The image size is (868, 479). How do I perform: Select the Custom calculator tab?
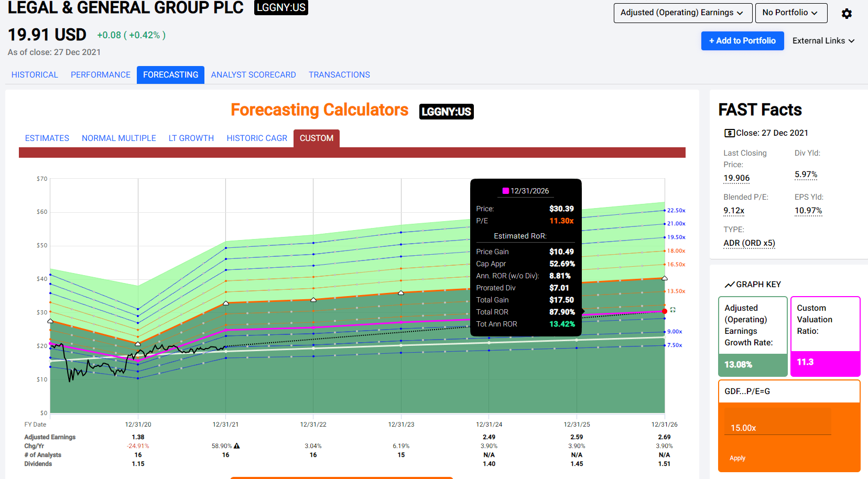pyautogui.click(x=317, y=138)
